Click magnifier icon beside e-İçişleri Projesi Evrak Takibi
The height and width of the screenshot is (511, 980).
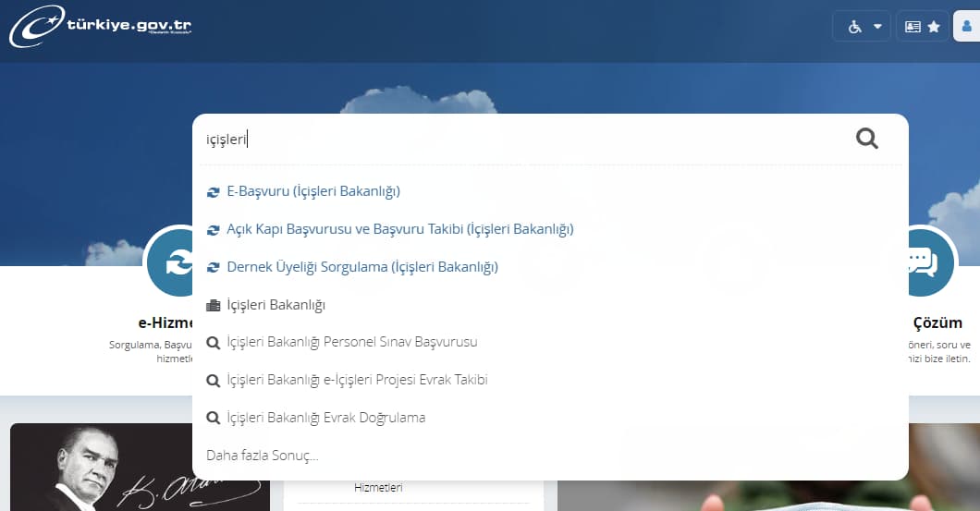[214, 381]
